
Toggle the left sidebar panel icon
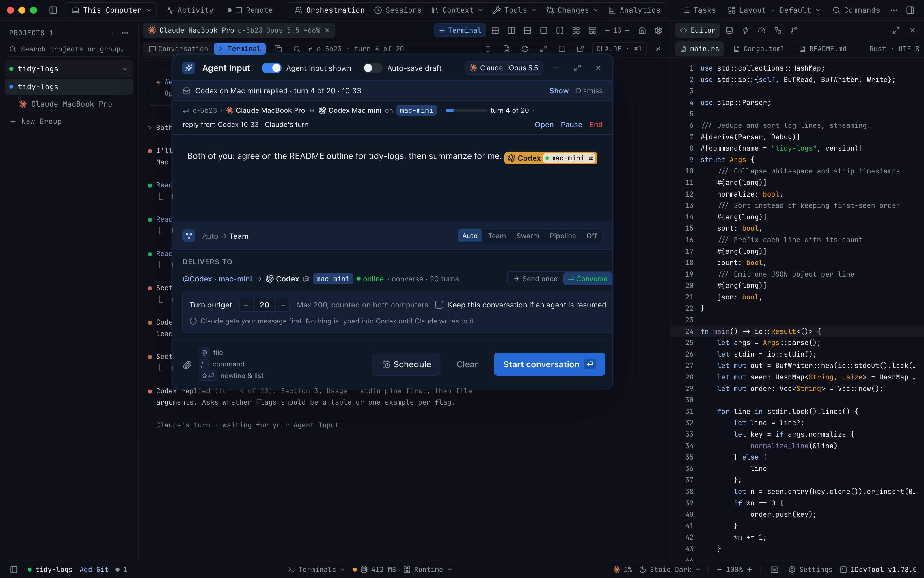[53, 10]
